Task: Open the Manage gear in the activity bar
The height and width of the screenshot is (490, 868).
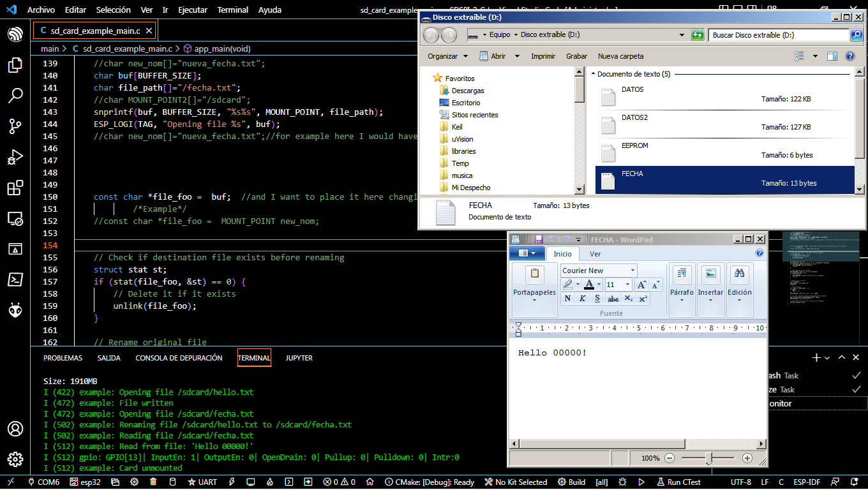Action: pyautogui.click(x=15, y=459)
